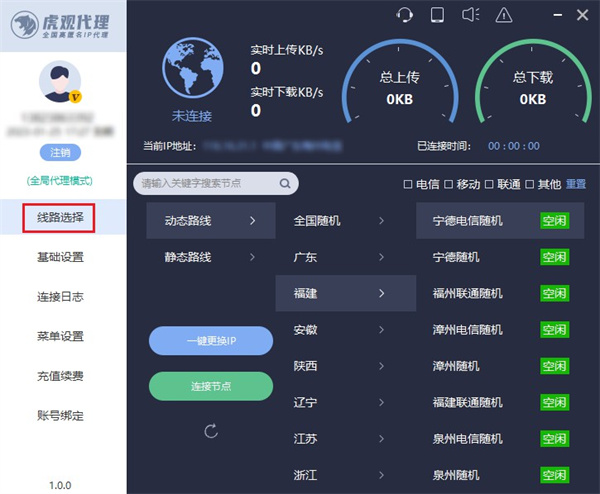Click the 重置 filter reset link
Image resolution: width=600 pixels, height=494 pixels.
coord(576,184)
